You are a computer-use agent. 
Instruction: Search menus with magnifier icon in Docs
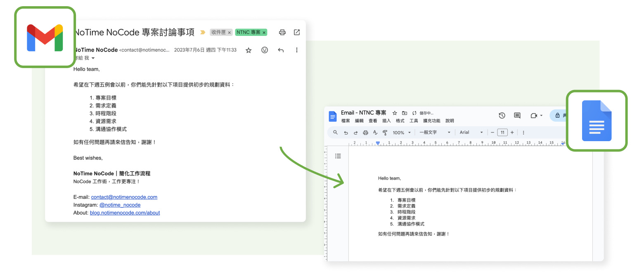(x=335, y=132)
